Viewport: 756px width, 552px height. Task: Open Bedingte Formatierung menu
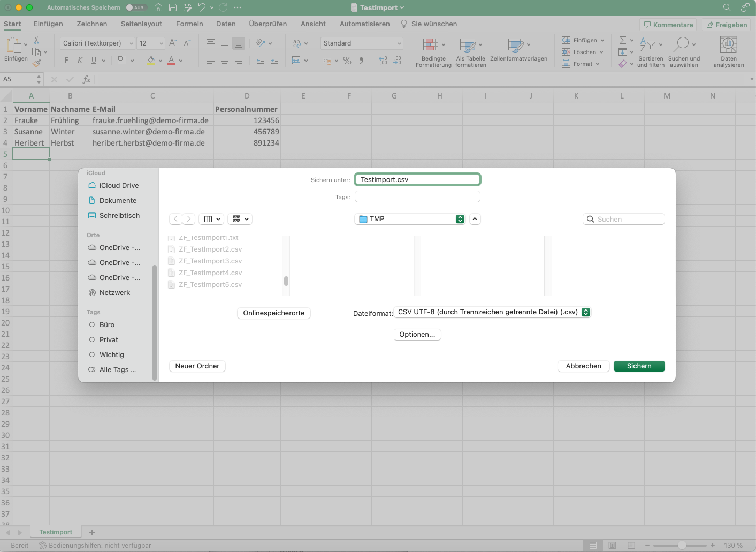coord(433,52)
